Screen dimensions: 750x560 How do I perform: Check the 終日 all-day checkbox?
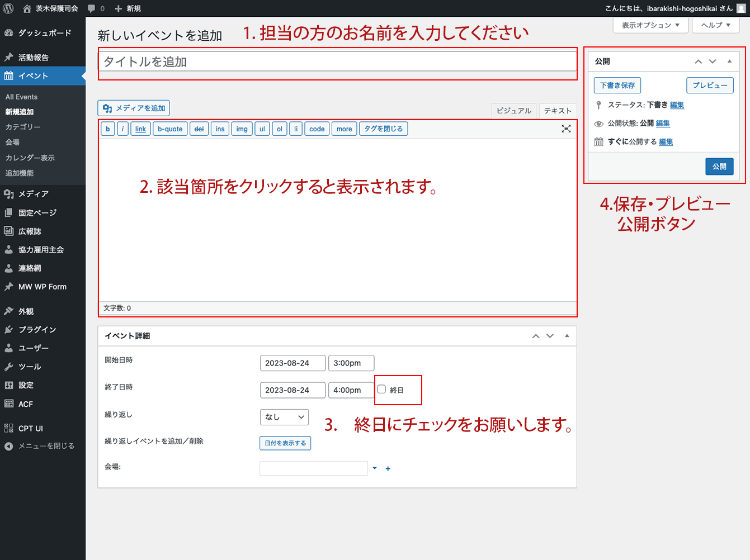point(381,390)
